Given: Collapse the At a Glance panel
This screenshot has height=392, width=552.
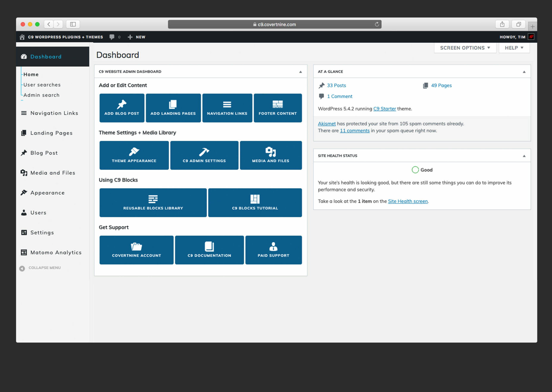Looking at the screenshot, I should 524,72.
